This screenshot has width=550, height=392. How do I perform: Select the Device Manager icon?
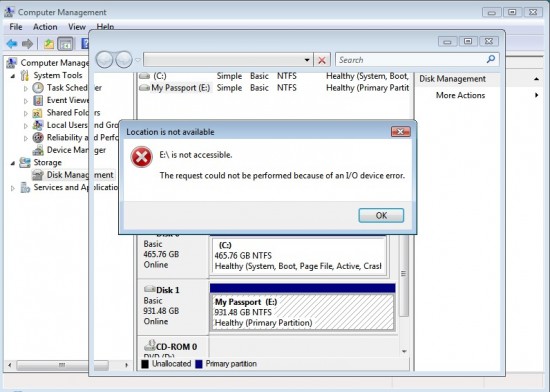[x=38, y=150]
